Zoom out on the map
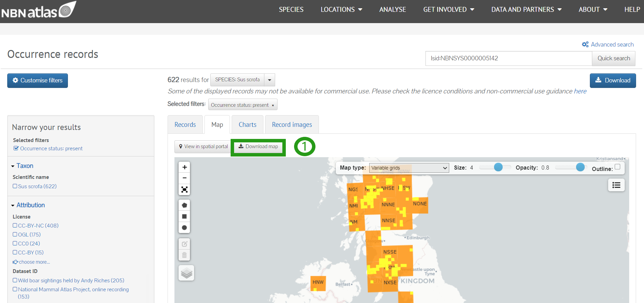The image size is (644, 303). coord(184,178)
